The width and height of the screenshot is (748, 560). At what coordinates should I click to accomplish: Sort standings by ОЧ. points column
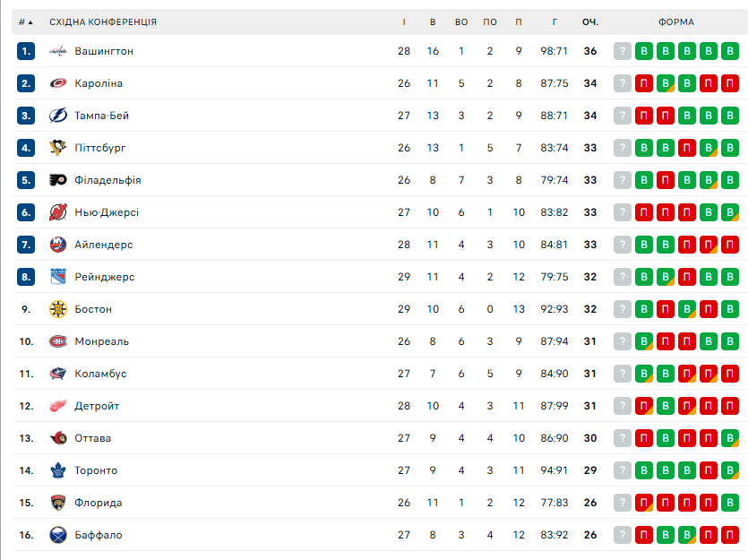click(x=589, y=22)
